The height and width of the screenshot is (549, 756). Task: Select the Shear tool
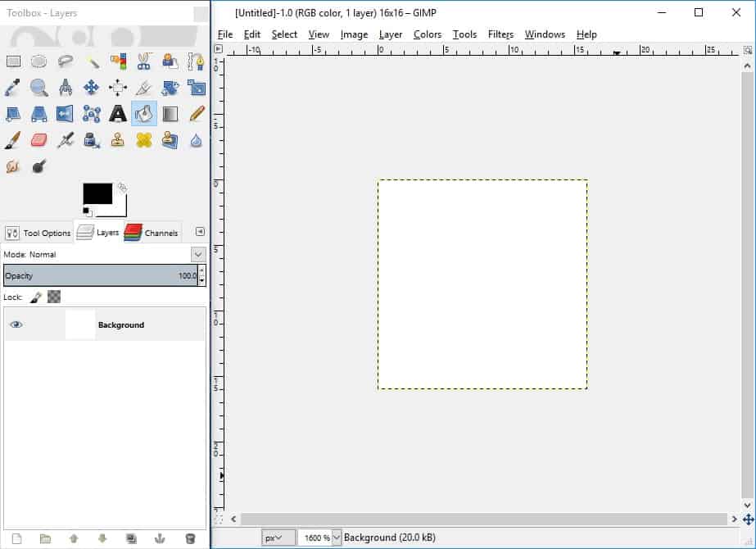tap(13, 114)
